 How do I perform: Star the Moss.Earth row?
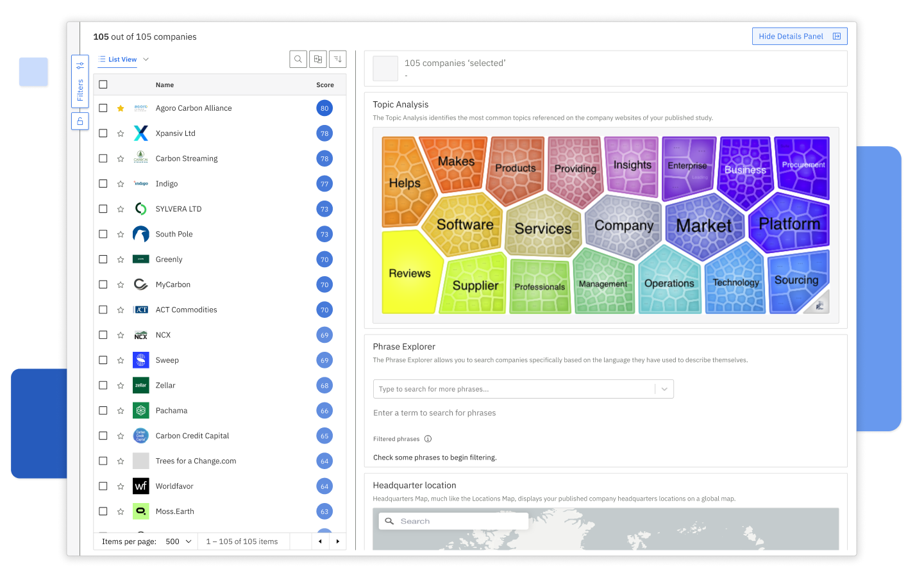[x=121, y=511]
